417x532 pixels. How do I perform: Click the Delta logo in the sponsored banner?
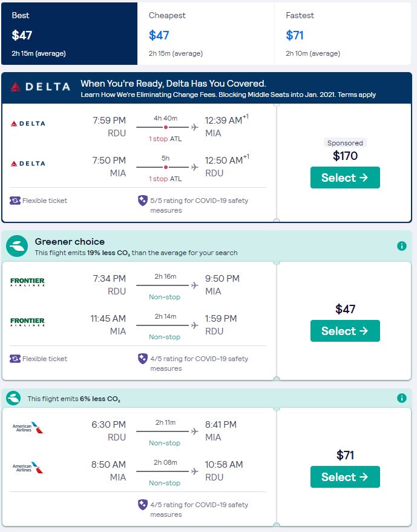point(40,87)
